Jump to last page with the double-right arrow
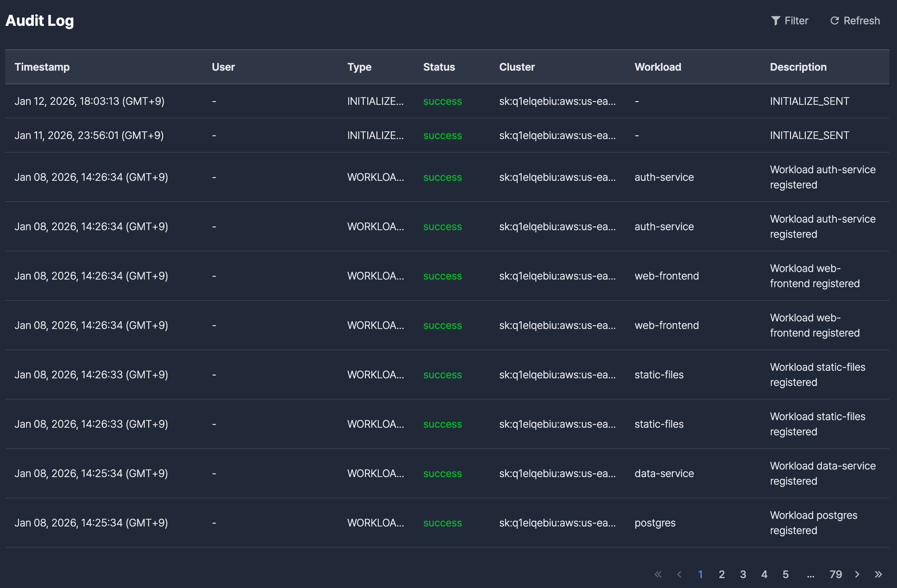The width and height of the screenshot is (897, 588). (878, 574)
